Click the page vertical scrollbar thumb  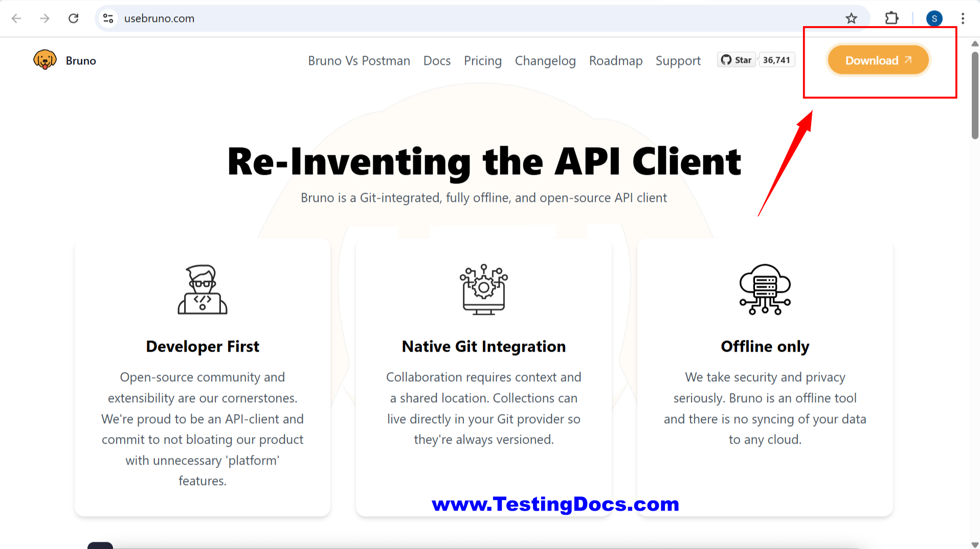tap(975, 95)
